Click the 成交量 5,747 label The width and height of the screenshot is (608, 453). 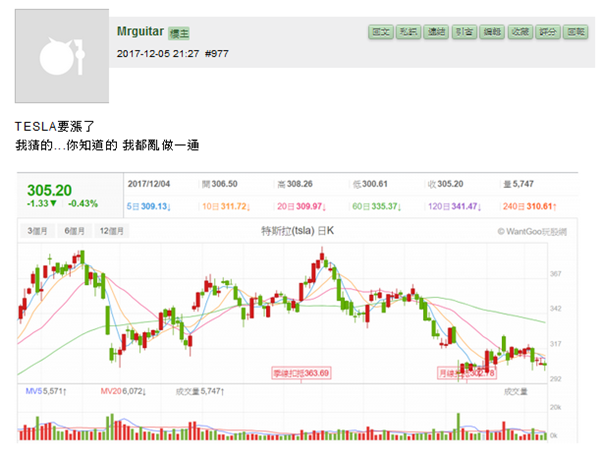[200, 391]
